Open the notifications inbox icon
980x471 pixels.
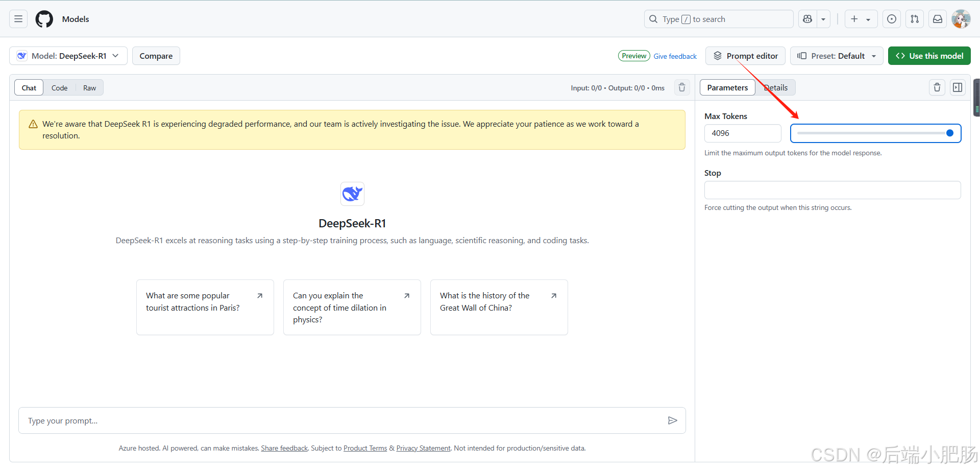click(x=938, y=19)
